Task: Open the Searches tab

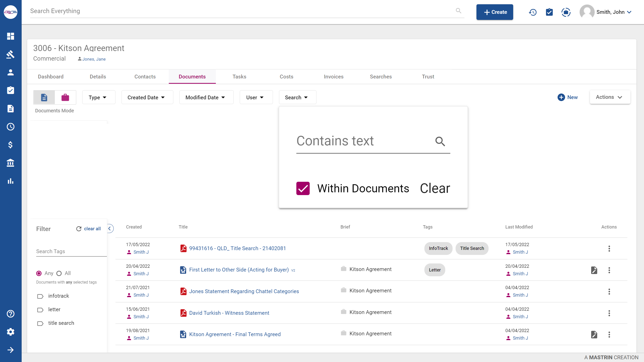Action: click(381, 77)
